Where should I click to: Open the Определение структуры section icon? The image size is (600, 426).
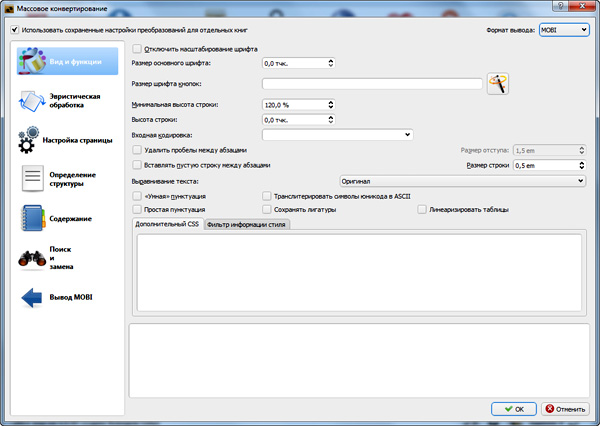click(x=31, y=179)
